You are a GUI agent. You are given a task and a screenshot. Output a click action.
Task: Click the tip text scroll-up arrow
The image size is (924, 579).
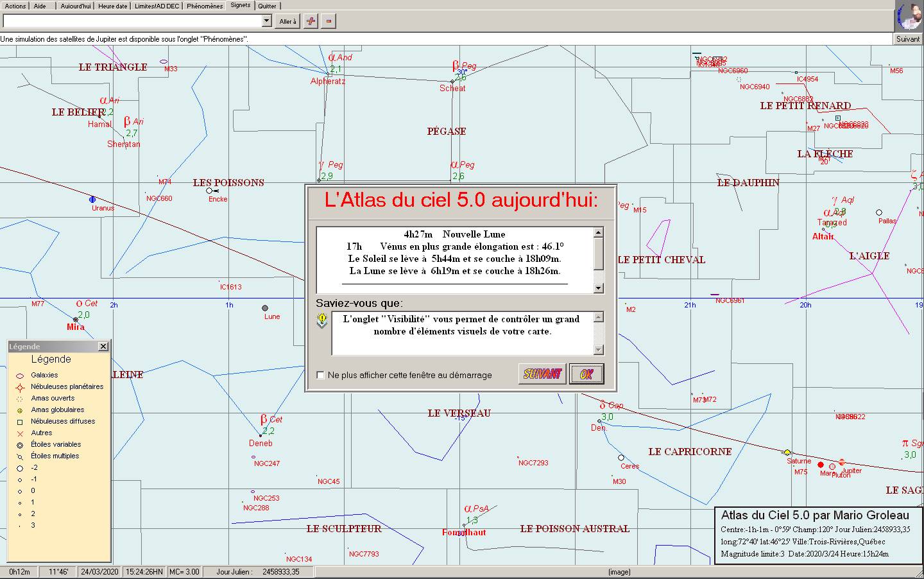[599, 317]
